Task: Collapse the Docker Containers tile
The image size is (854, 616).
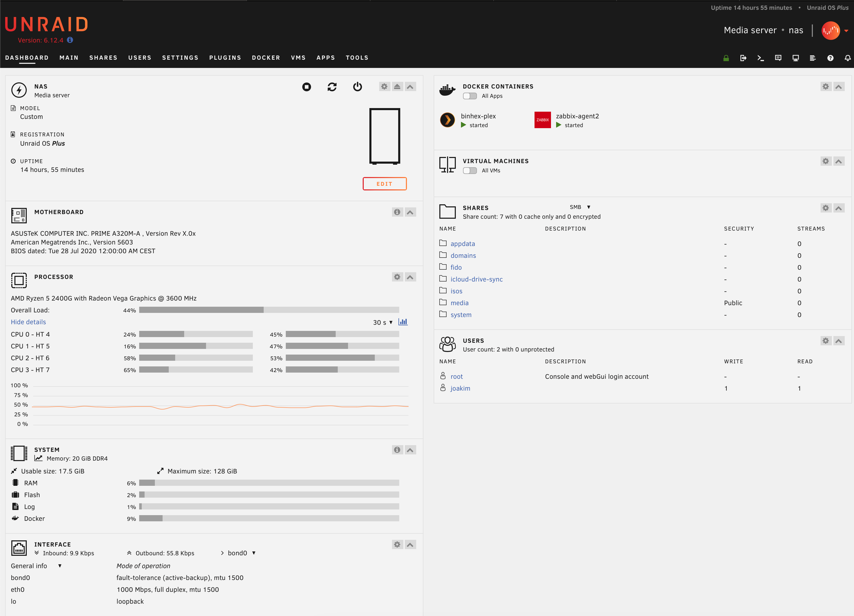Action: tap(839, 87)
